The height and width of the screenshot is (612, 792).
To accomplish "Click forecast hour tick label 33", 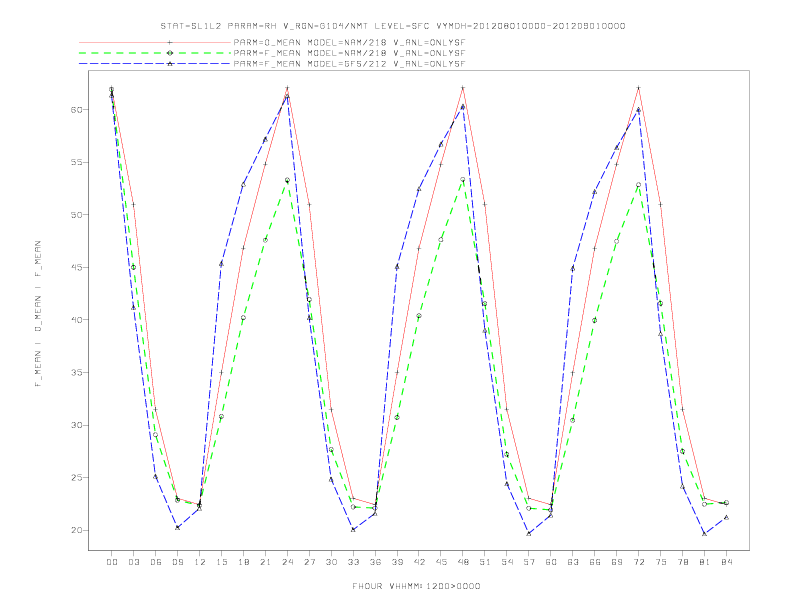I will coord(353,562).
